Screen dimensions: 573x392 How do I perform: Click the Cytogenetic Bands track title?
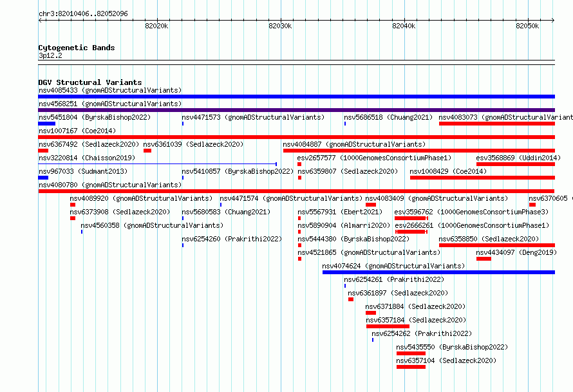tap(77, 48)
